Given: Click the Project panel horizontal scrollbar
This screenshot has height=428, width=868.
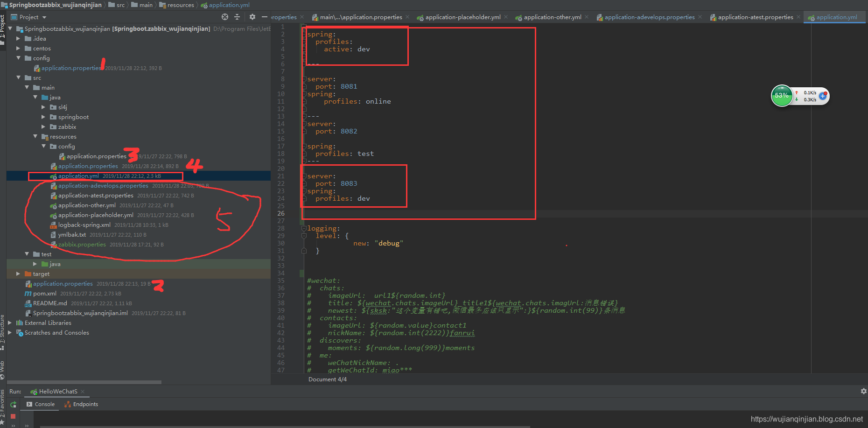Looking at the screenshot, I should pos(84,382).
